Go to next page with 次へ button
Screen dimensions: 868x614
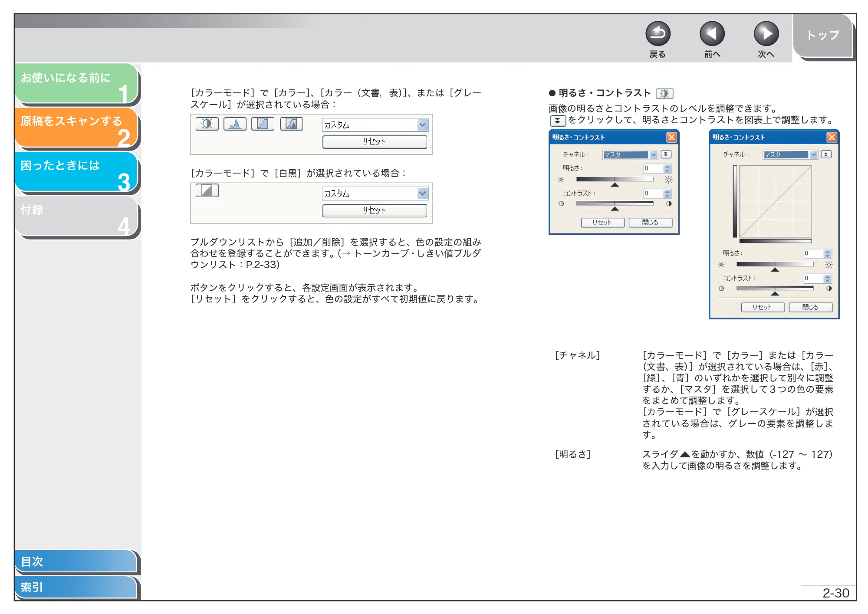[766, 34]
